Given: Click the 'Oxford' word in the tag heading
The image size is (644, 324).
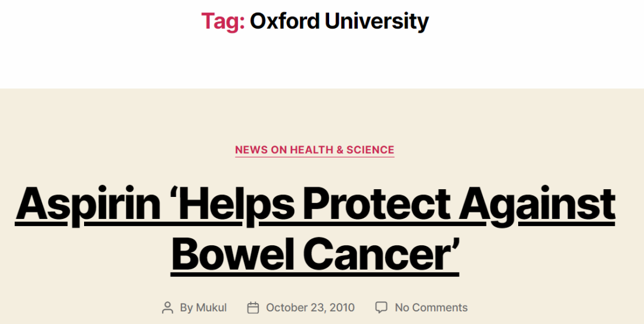Looking at the screenshot, I should pos(284,21).
